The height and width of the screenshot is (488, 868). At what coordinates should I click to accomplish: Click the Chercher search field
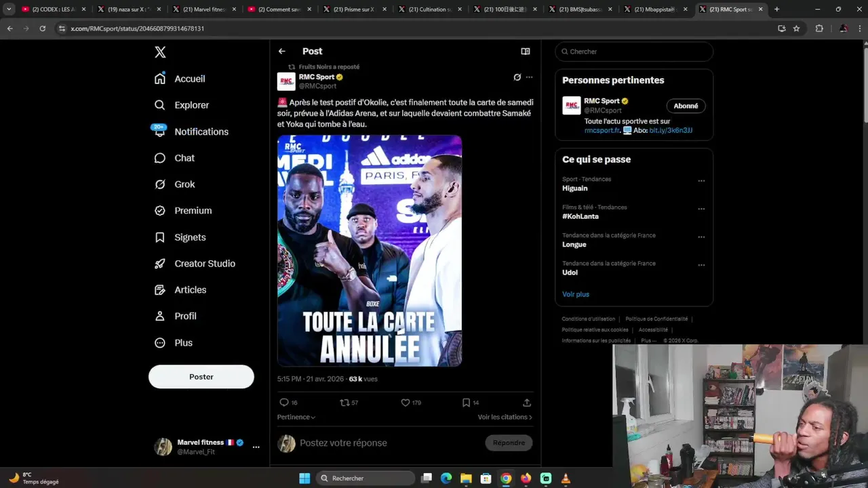tap(634, 52)
